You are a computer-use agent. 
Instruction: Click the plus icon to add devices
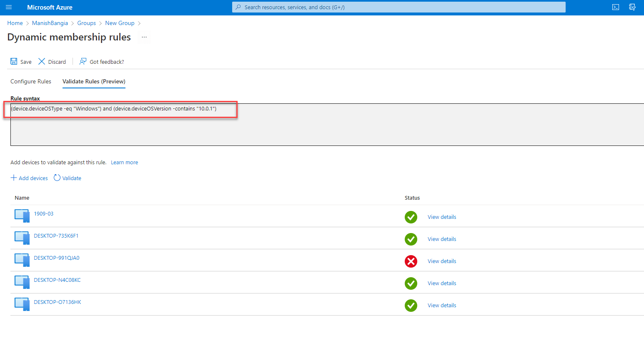(14, 178)
